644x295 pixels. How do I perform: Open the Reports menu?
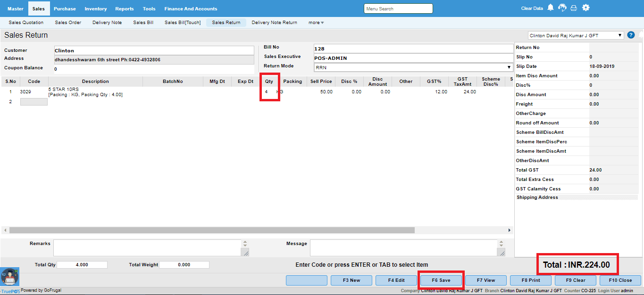(x=125, y=8)
